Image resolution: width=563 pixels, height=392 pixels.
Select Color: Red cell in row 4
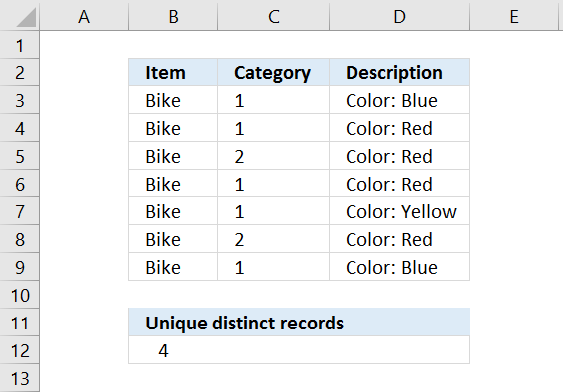(x=399, y=128)
